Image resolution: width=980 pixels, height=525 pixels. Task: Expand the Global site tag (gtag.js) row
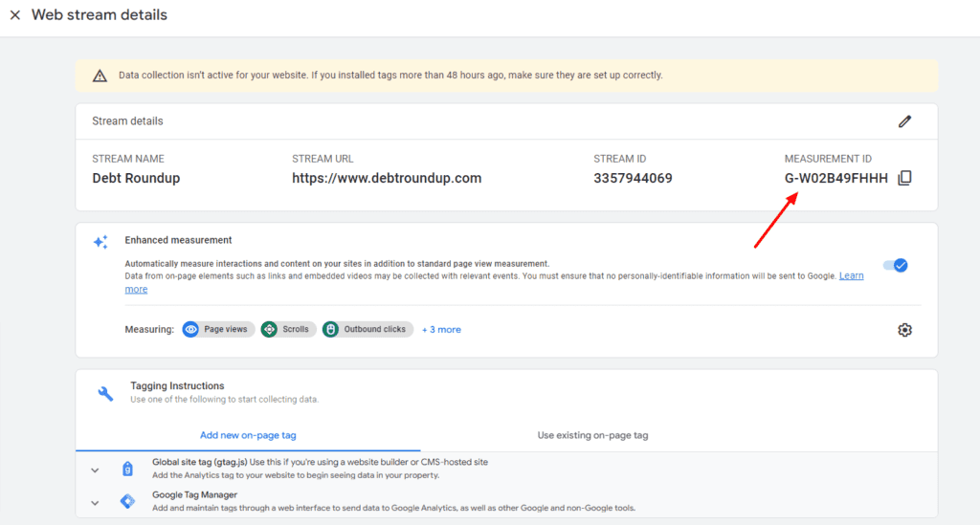pyautogui.click(x=95, y=470)
